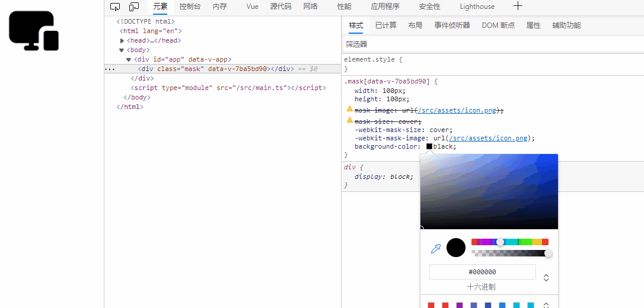Select the <!DOCTYPE html> row
The image size is (644, 308).
pos(146,21)
